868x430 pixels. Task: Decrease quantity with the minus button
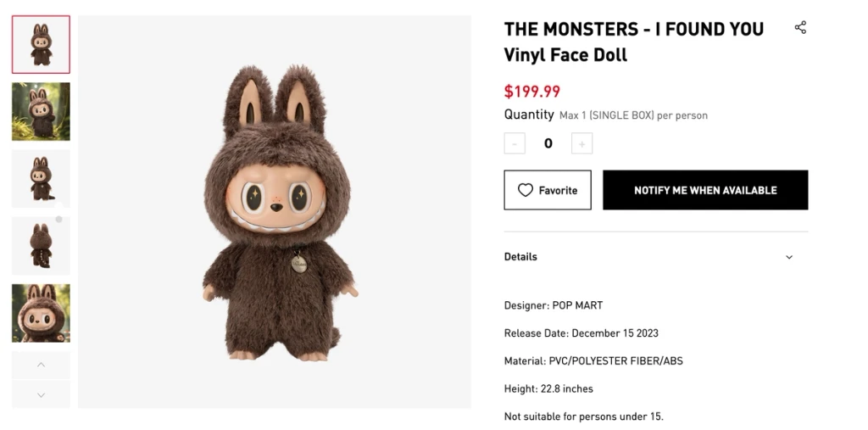[515, 143]
